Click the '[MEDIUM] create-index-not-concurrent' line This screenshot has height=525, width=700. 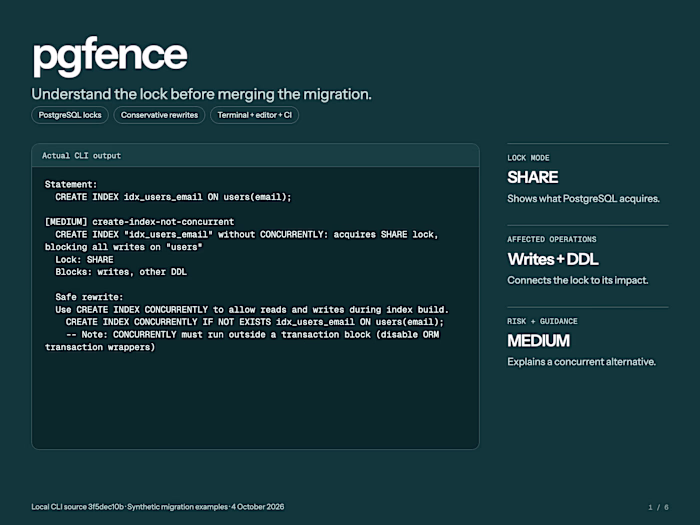point(139,222)
